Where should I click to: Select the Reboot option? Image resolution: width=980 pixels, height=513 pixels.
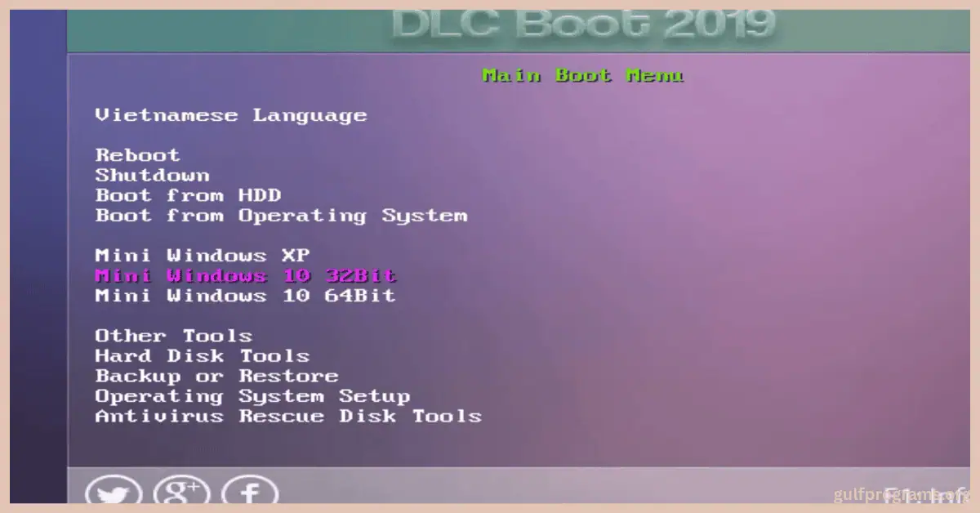(136, 154)
